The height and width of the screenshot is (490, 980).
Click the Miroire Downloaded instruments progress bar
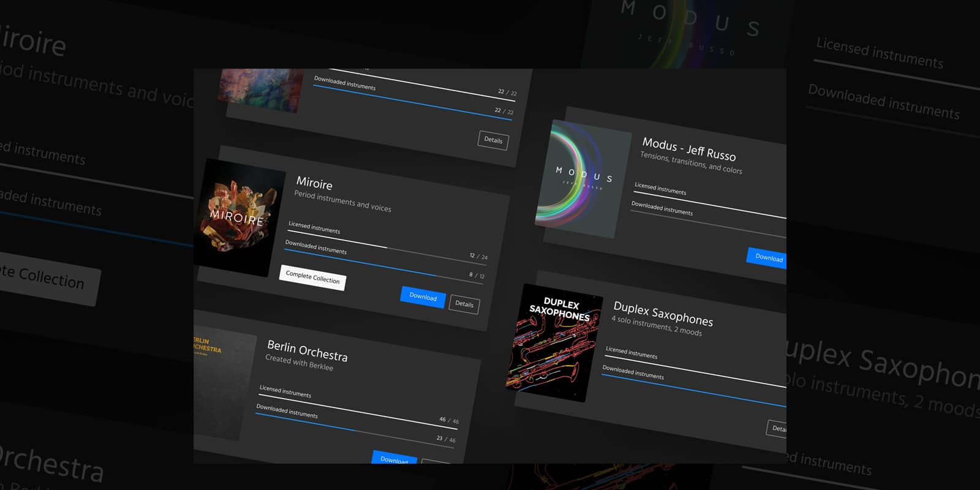385,266
